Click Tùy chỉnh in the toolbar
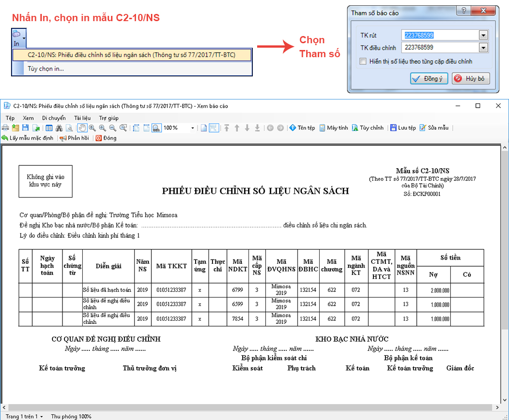This screenshot has width=509, height=420. (x=368, y=128)
